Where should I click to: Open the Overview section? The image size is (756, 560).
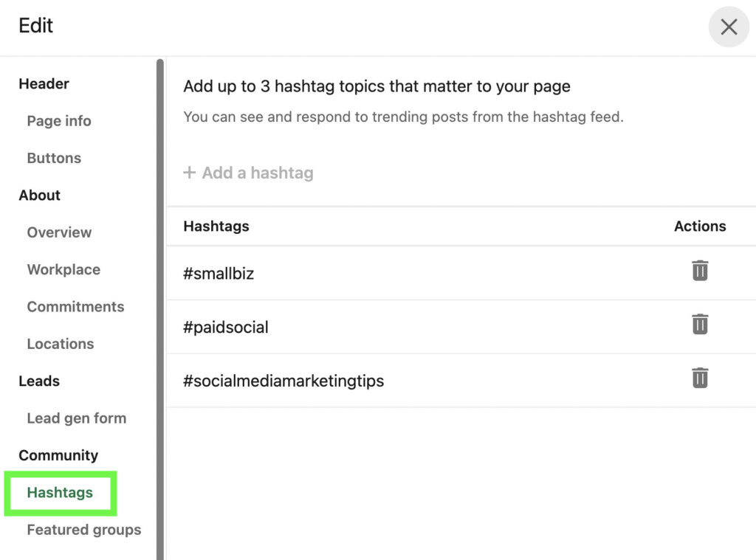(59, 232)
